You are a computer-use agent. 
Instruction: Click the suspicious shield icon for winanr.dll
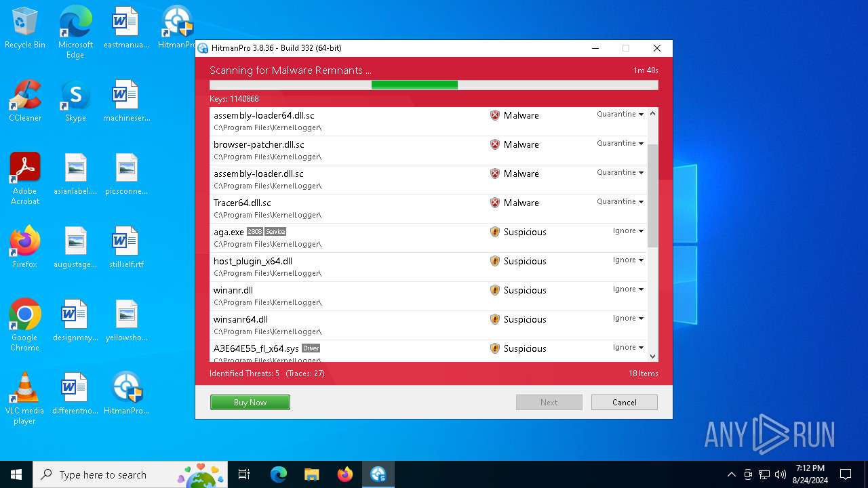click(495, 290)
